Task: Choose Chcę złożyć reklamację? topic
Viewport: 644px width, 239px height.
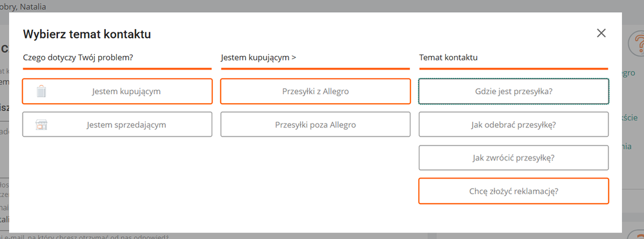Action: [x=514, y=191]
